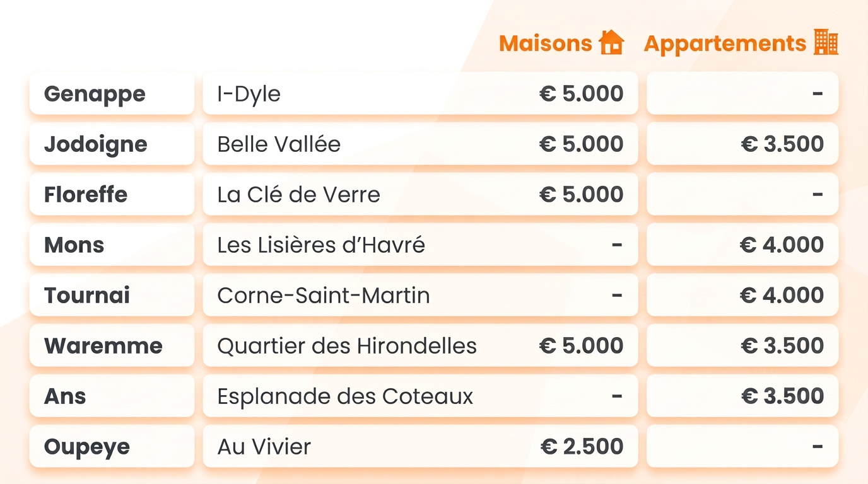Select Quartier des Hirondelles project row
Screen dimensions: 868x484
(x=420, y=345)
